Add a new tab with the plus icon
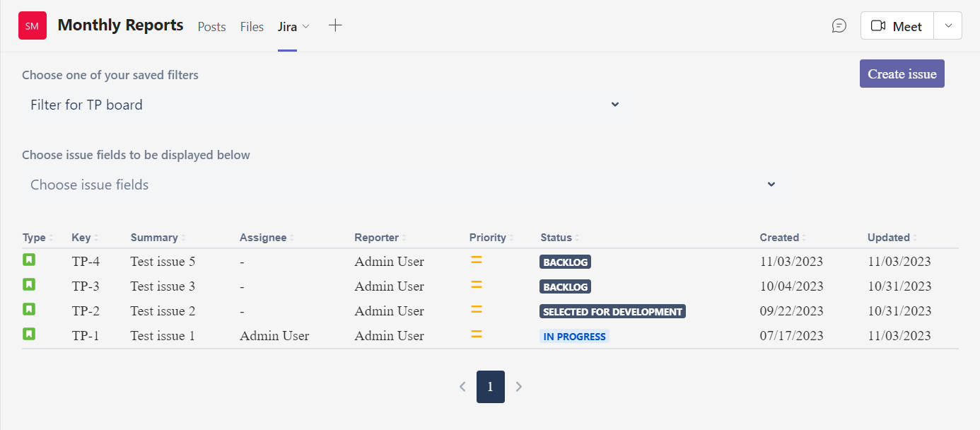 coord(334,25)
